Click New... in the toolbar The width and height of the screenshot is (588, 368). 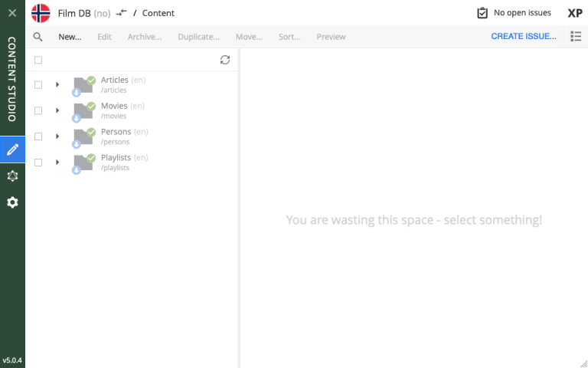coord(70,37)
